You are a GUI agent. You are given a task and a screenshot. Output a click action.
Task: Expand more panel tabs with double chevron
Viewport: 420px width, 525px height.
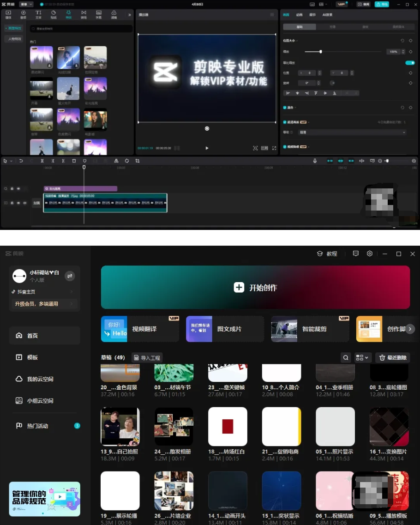click(x=130, y=15)
